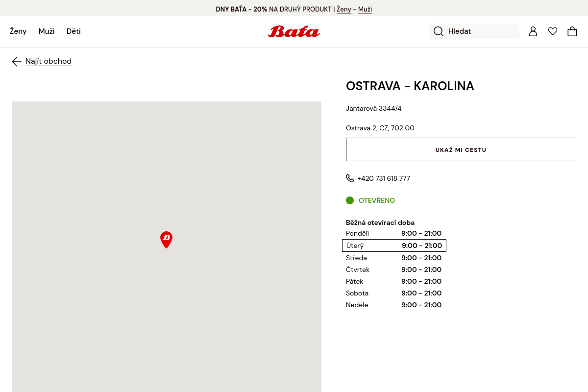Viewport: 588px width, 392px height.
Task: Open the Ženy menu
Action: (x=18, y=31)
